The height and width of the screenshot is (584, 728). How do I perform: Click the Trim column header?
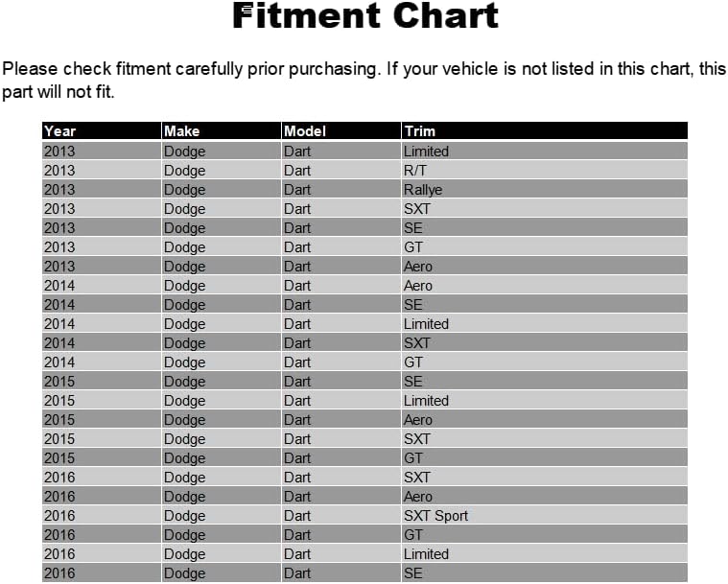point(544,131)
